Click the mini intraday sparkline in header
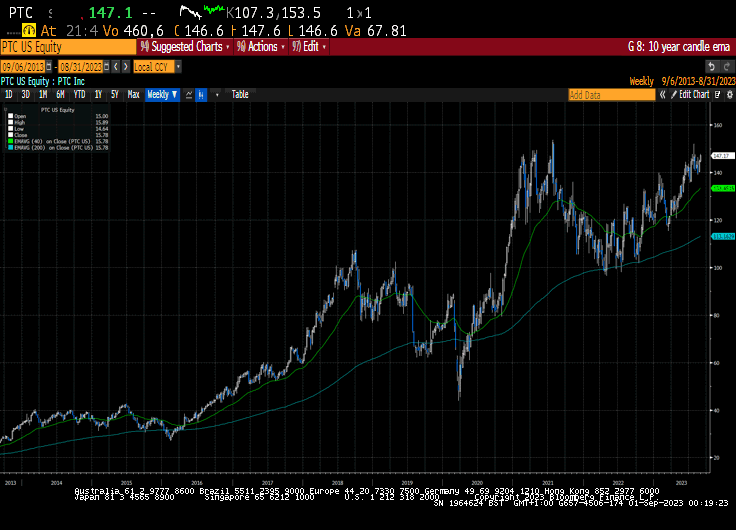The height and width of the screenshot is (530, 736). [x=202, y=11]
